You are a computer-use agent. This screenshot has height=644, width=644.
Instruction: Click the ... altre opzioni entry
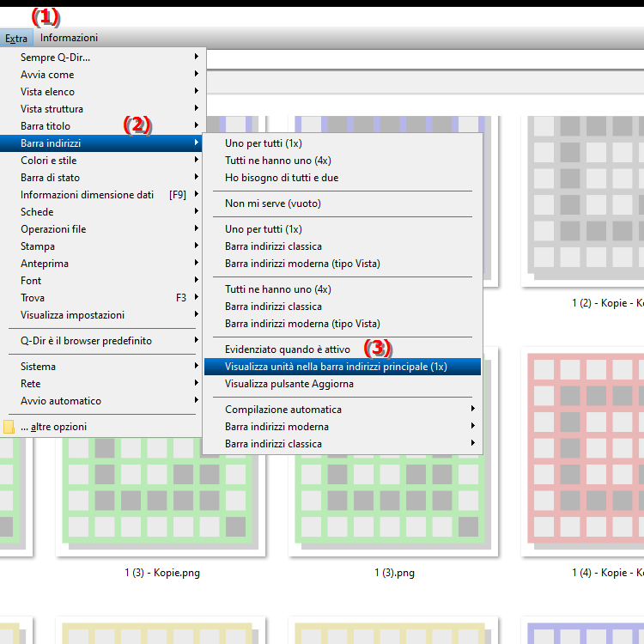coord(101,427)
